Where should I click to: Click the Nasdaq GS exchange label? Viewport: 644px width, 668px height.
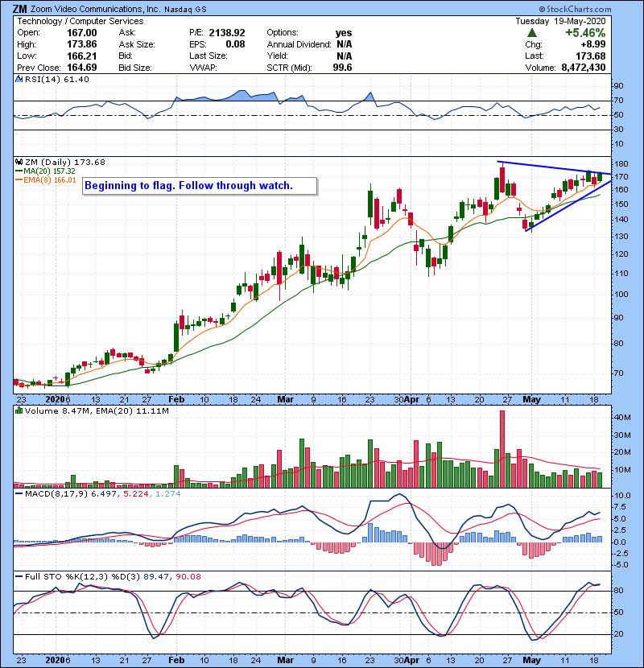click(x=185, y=10)
